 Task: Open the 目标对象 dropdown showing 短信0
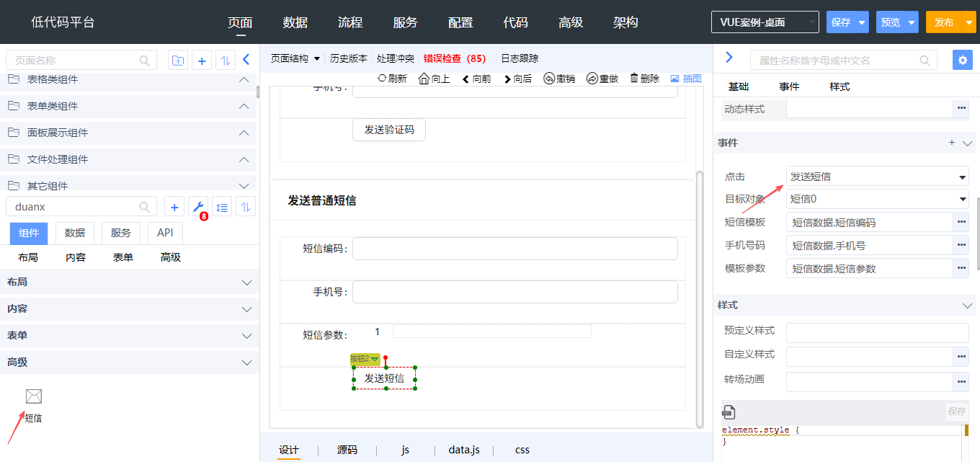(877, 200)
